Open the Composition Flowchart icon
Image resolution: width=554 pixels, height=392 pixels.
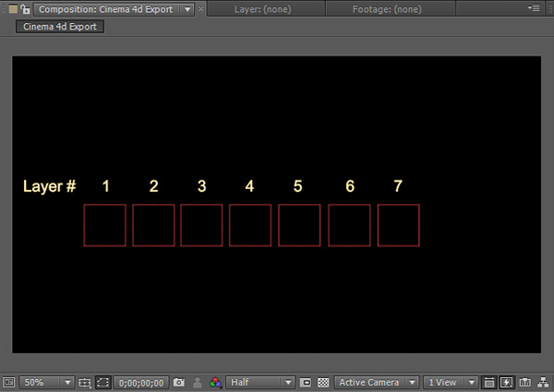coord(543,383)
